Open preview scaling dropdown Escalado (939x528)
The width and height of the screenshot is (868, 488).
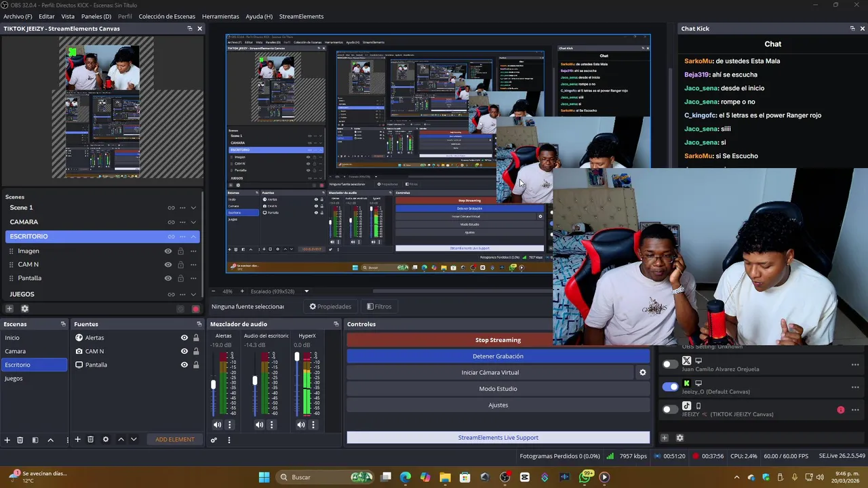(307, 291)
